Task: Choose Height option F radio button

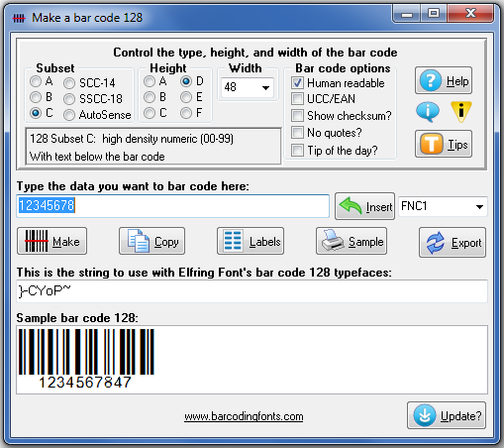Action: click(186, 113)
